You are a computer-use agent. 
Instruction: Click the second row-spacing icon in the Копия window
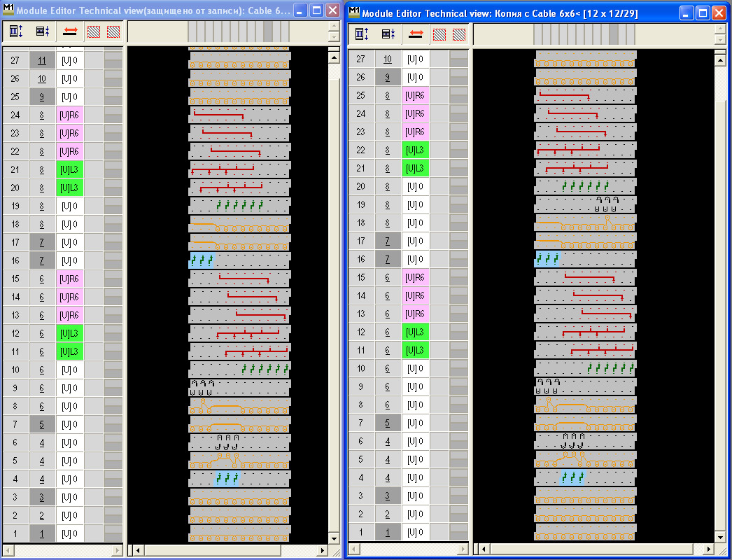[x=388, y=34]
